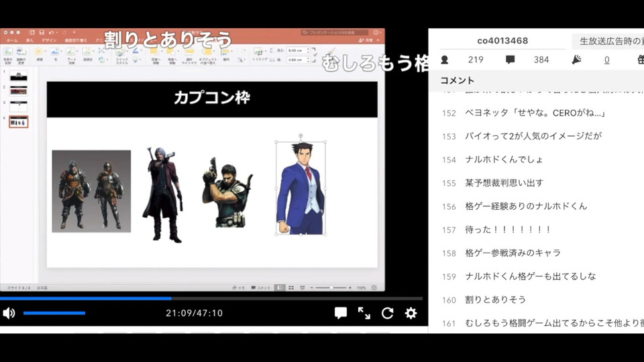
Task: Click the height field stepper arrows
Action: [x=308, y=50]
